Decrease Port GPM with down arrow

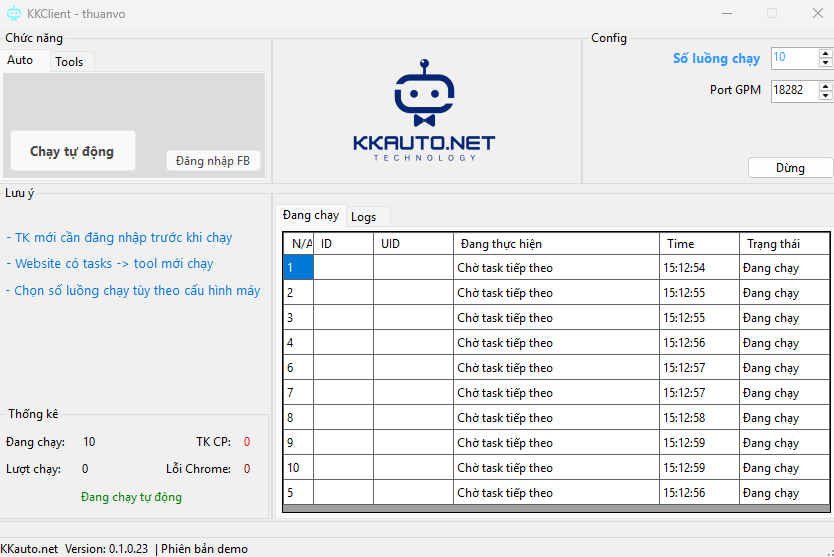tap(825, 95)
